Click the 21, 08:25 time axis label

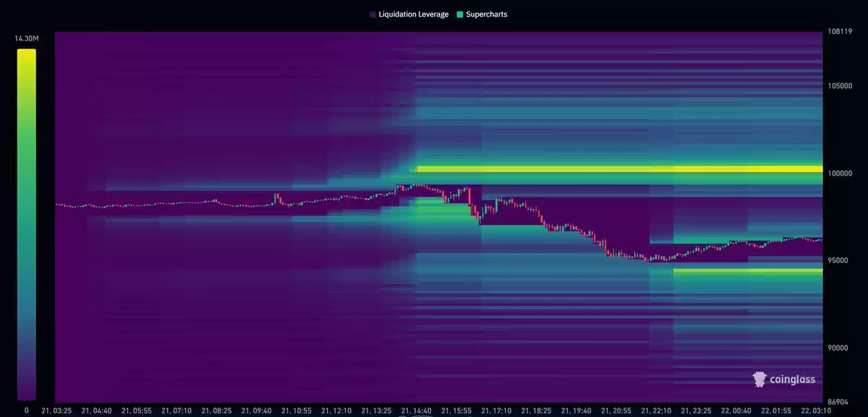click(218, 410)
